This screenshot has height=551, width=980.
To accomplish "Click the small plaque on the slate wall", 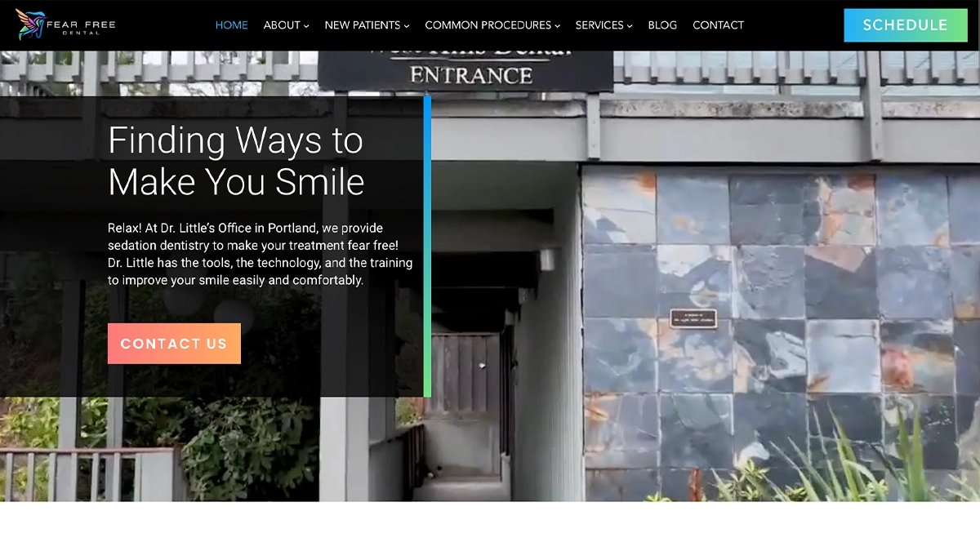I will [693, 318].
